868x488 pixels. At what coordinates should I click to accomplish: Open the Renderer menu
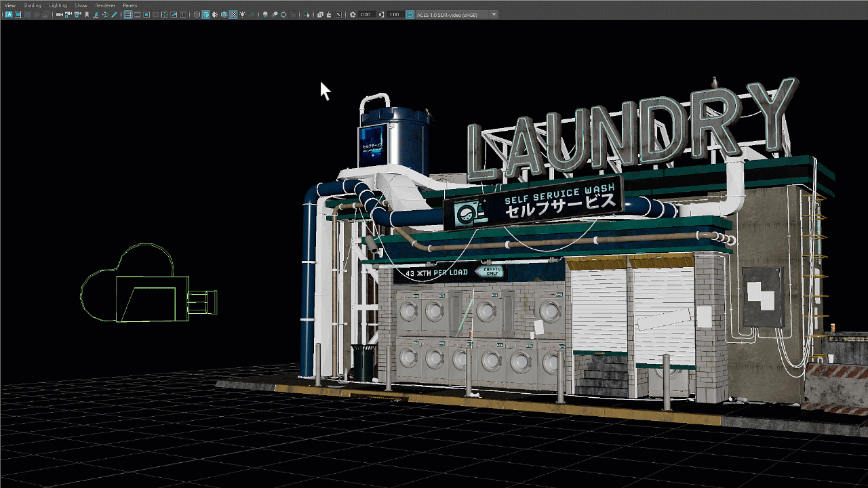click(105, 5)
